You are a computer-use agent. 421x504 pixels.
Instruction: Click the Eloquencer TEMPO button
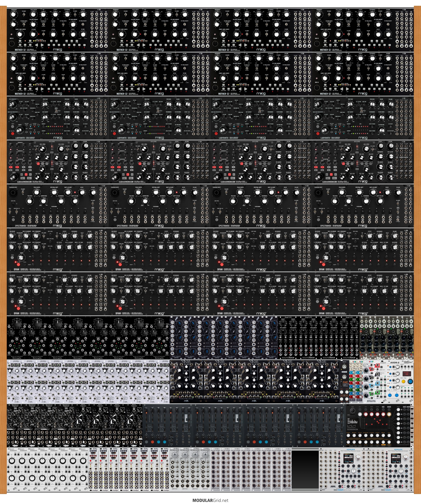coord(348,435)
